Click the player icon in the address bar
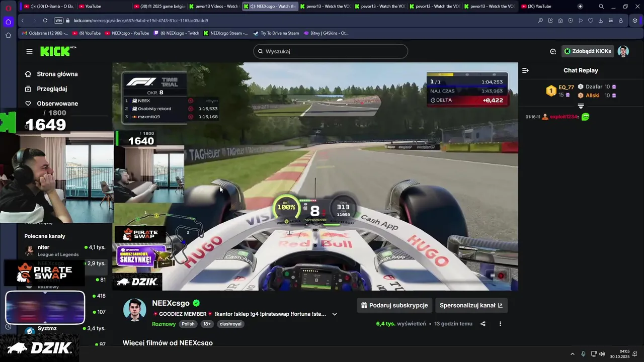The image size is (644, 362). (x=581, y=21)
